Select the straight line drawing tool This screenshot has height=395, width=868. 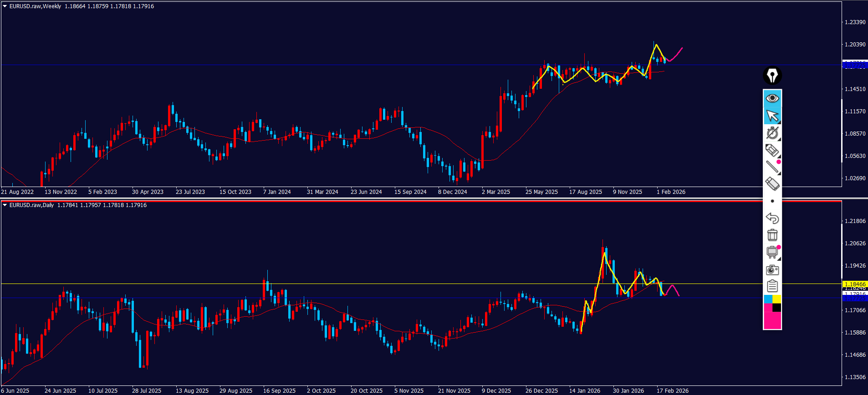(x=772, y=167)
